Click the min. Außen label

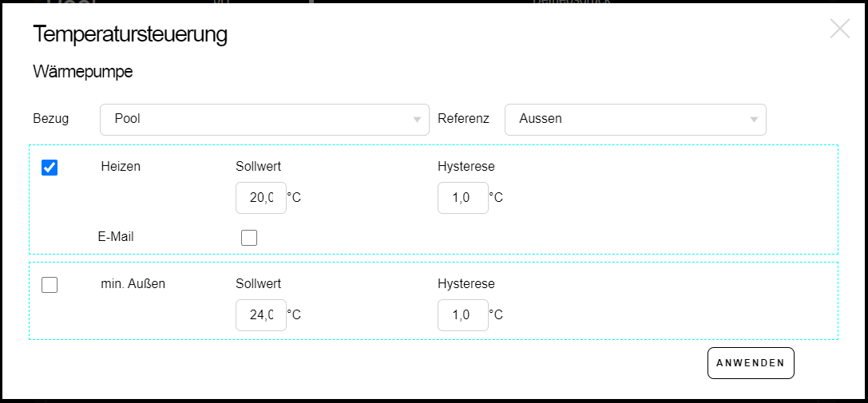pyautogui.click(x=133, y=283)
